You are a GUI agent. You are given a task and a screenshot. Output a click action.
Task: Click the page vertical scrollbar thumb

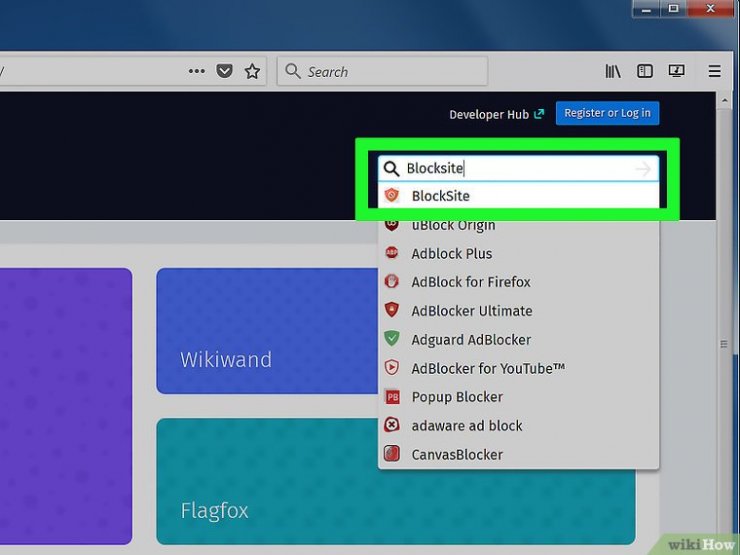tap(724, 345)
